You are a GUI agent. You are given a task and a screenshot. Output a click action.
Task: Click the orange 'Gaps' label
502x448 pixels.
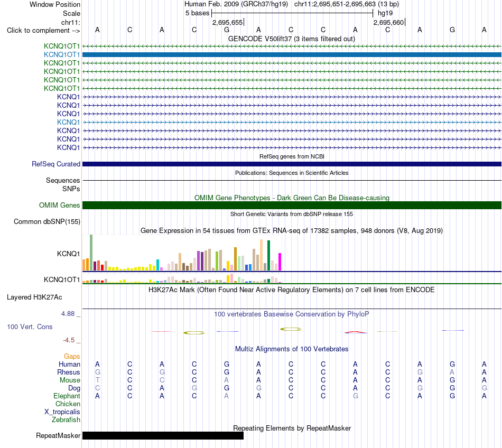pyautogui.click(x=72, y=356)
